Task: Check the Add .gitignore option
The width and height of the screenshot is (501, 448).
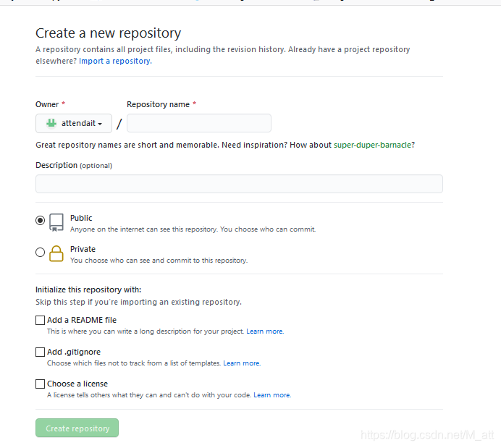Action: pos(41,352)
